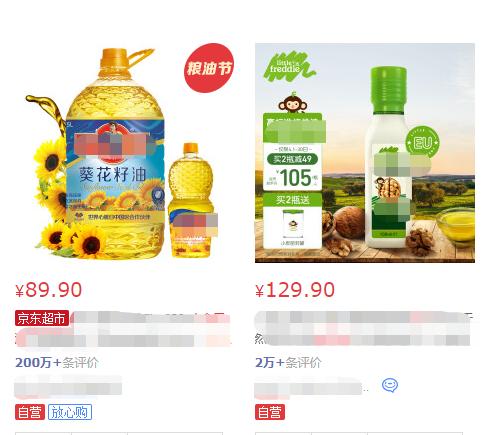
Task: Click the green EU certification badge
Action: coord(422,142)
